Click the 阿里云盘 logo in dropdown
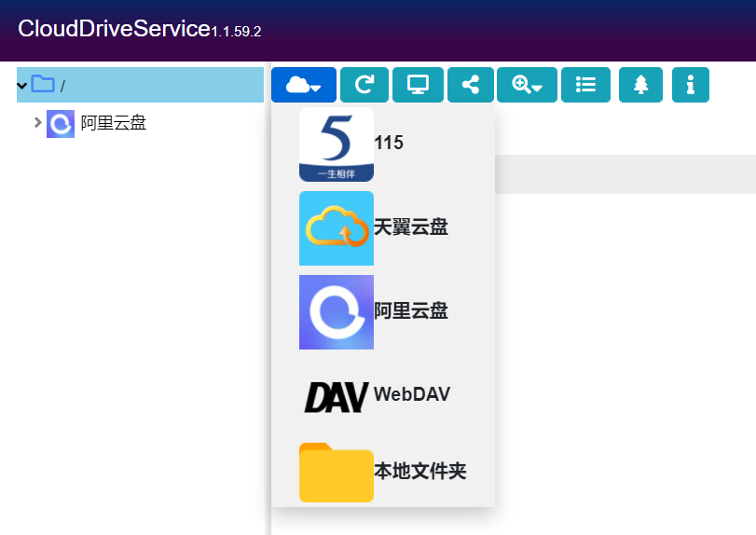 pyautogui.click(x=337, y=312)
